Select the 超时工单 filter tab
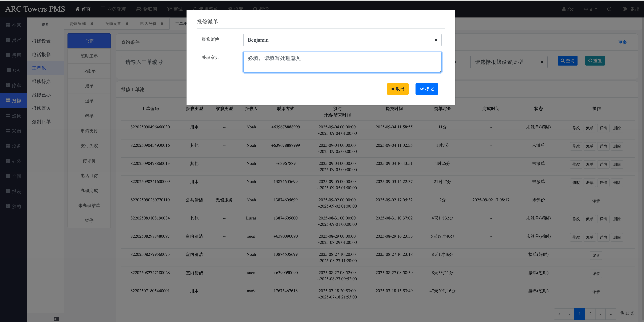 click(x=89, y=56)
